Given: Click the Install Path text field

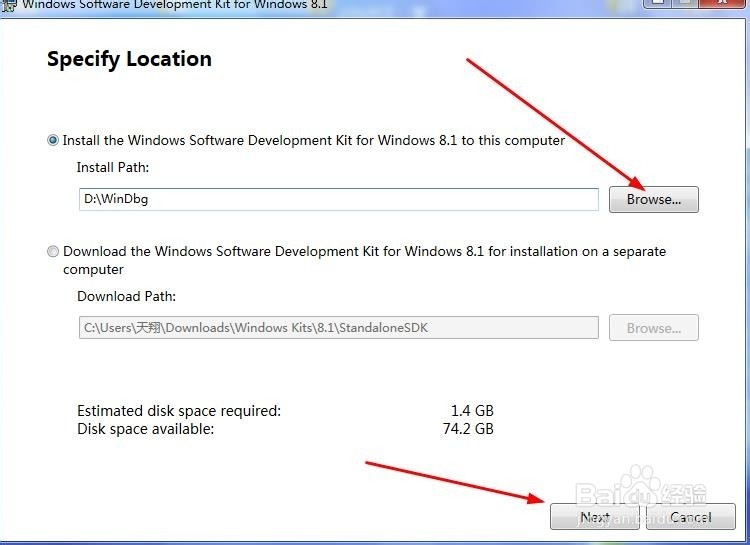Looking at the screenshot, I should point(339,199).
